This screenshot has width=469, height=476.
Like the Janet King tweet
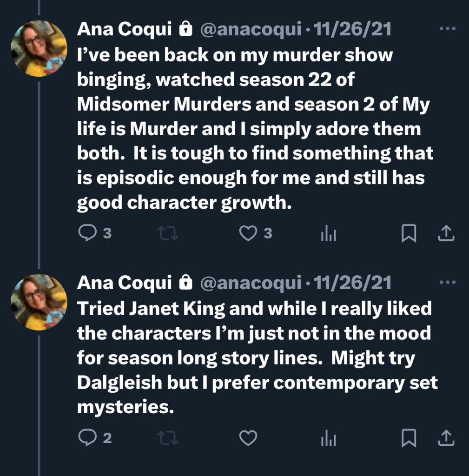[248, 438]
